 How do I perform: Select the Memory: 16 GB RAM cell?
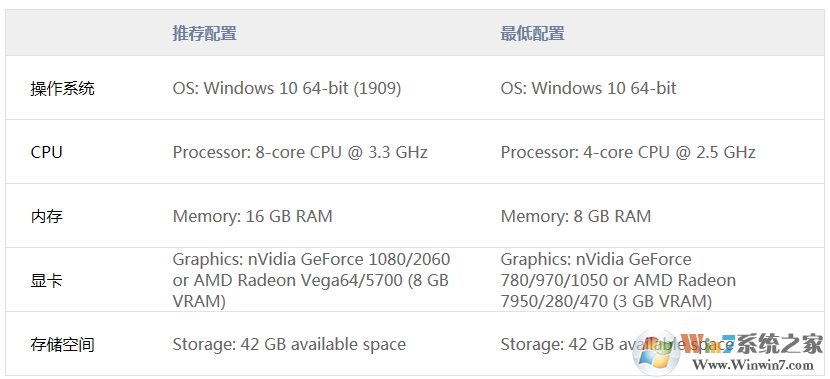252,216
